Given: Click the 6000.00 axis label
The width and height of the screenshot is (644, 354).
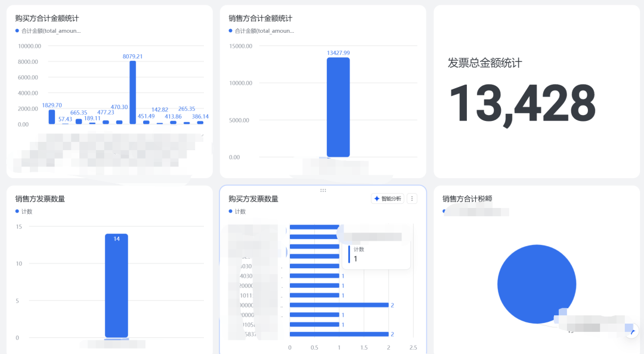Looking at the screenshot, I should pyautogui.click(x=28, y=77).
